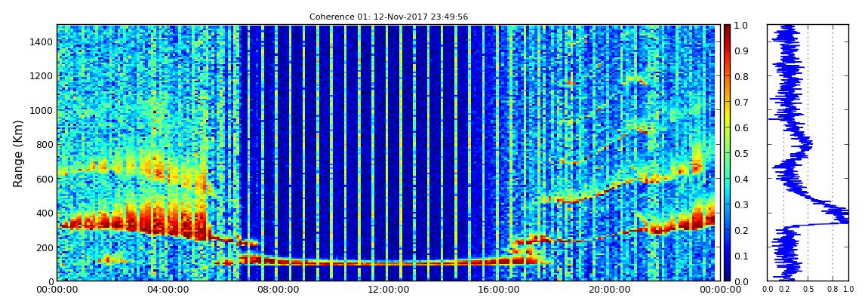Pick the dark blue bottom of the colorbar
The image size is (868, 307).
(x=728, y=276)
